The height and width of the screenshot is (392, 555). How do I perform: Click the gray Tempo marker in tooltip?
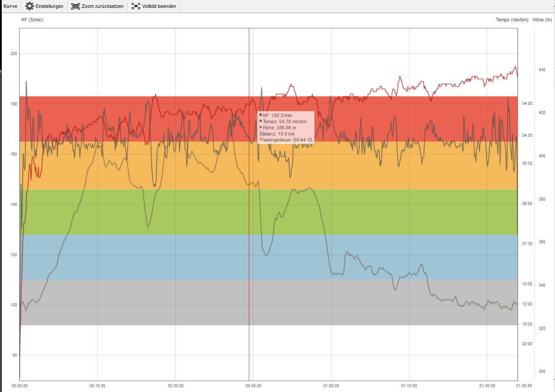coord(260,121)
